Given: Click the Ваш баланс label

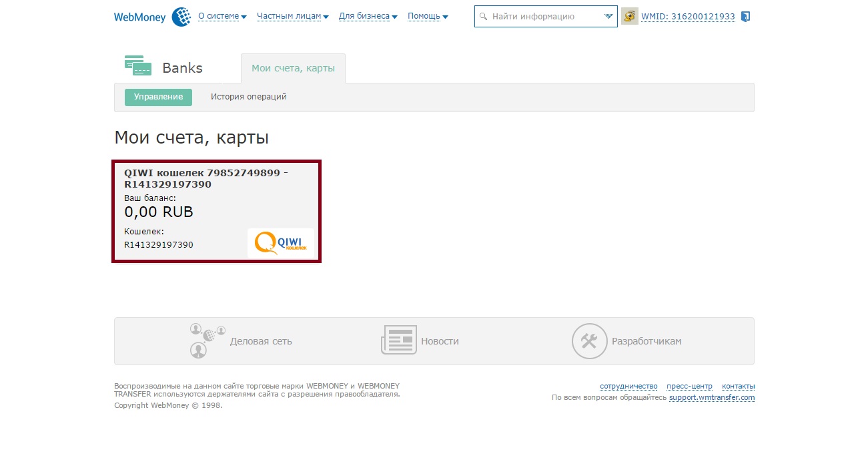Looking at the screenshot, I should [150, 198].
